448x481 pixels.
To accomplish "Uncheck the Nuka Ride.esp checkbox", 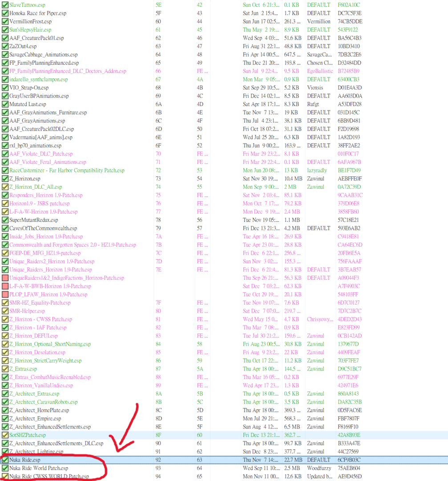I will (x=5, y=460).
